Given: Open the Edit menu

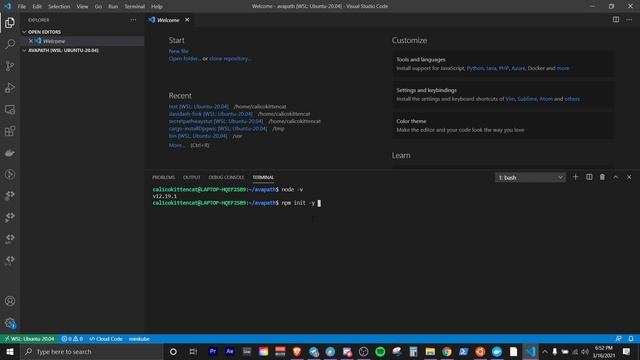Looking at the screenshot, I should click(x=37, y=6).
